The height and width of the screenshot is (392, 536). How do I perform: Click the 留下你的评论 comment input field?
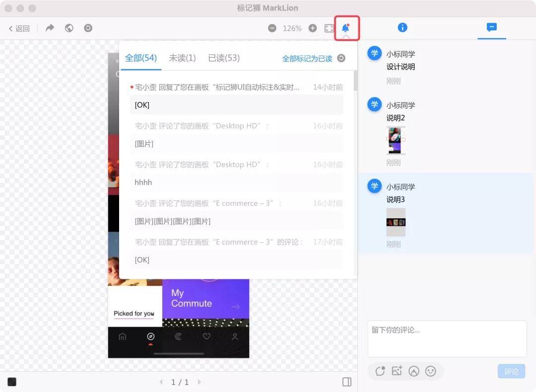447,338
